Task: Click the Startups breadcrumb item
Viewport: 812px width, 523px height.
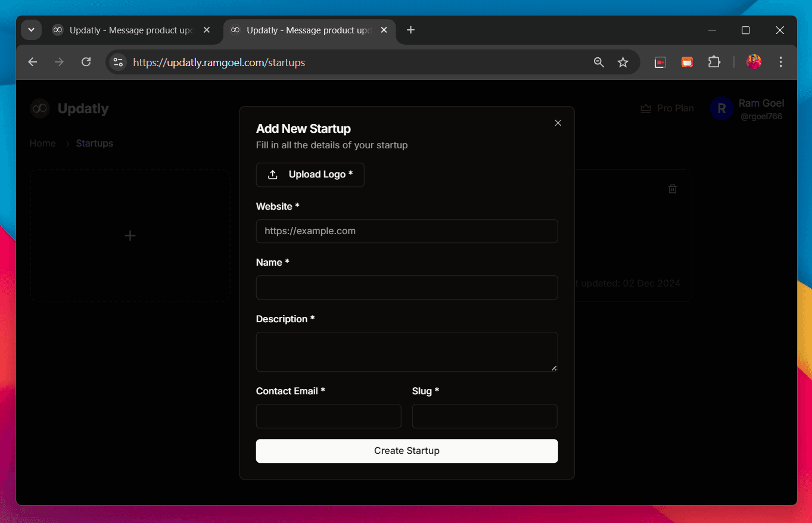Action: click(94, 144)
